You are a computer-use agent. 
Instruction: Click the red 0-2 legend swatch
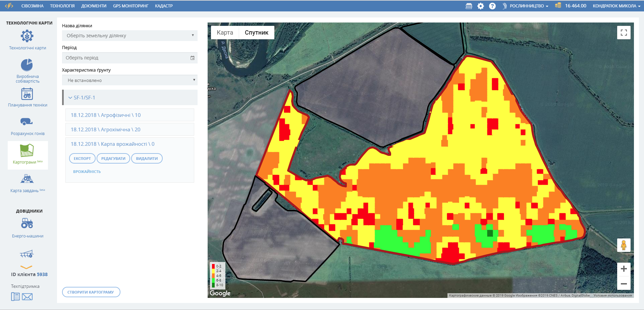coord(213,266)
